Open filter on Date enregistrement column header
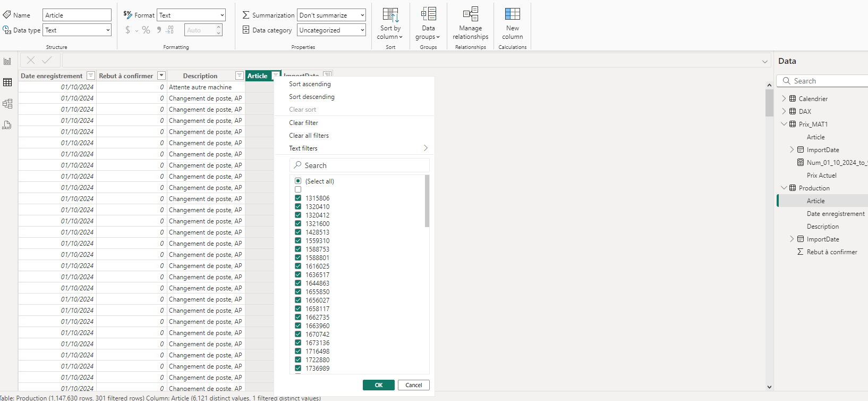Image resolution: width=868 pixels, height=401 pixels. (91, 76)
